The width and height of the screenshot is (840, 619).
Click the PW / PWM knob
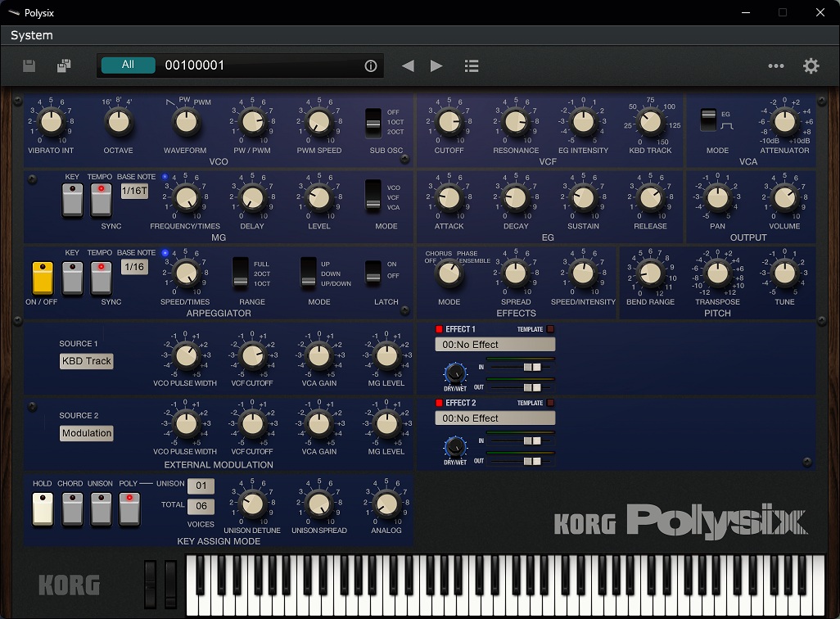252,122
